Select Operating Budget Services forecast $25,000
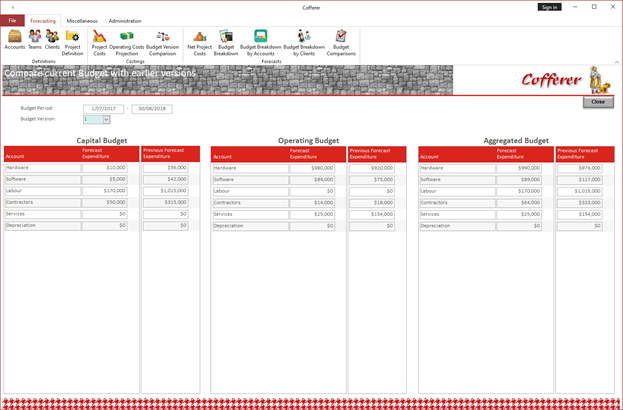Image resolution: width=623 pixels, height=410 pixels. pyautogui.click(x=312, y=215)
